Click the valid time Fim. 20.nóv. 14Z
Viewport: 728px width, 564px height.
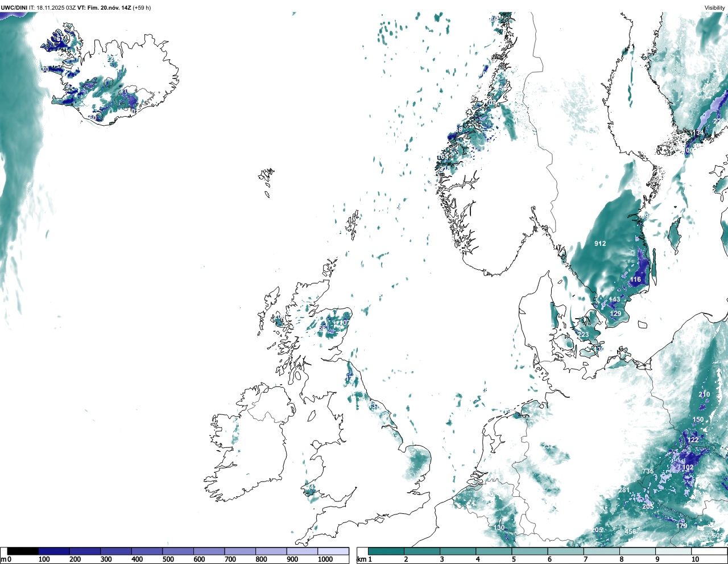click(110, 7)
